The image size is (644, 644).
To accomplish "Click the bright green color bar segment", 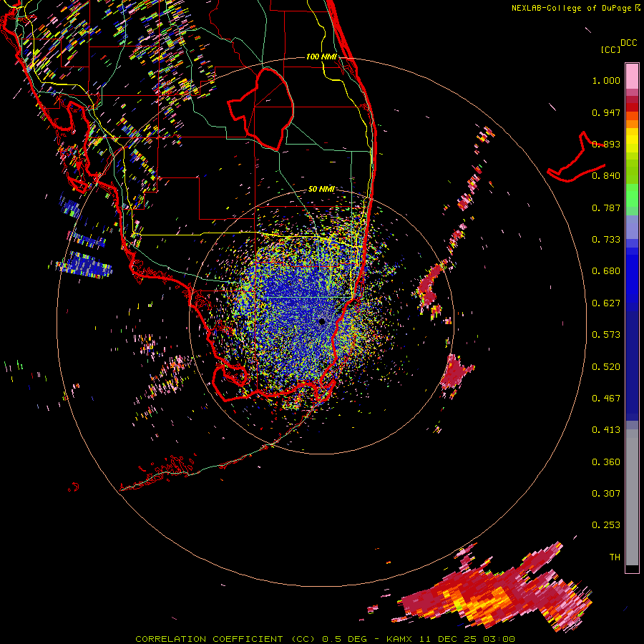I will click(x=632, y=195).
